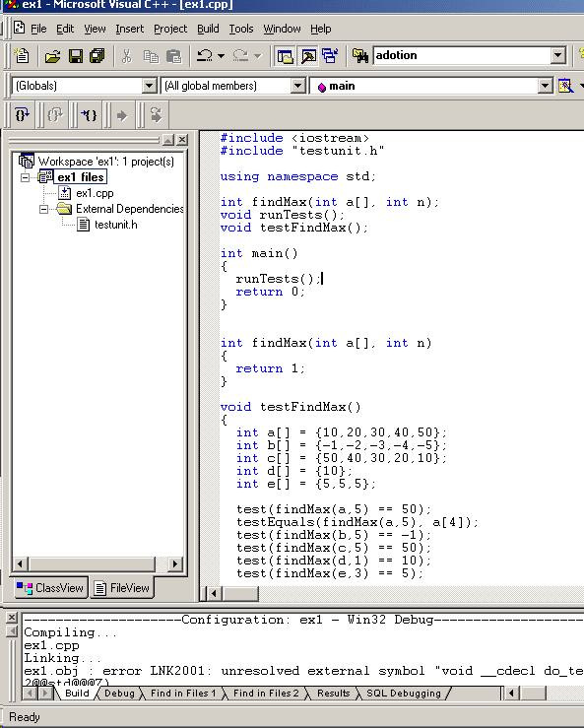Click the Copy icon in toolbar
This screenshot has width=584, height=728.
click(x=151, y=56)
